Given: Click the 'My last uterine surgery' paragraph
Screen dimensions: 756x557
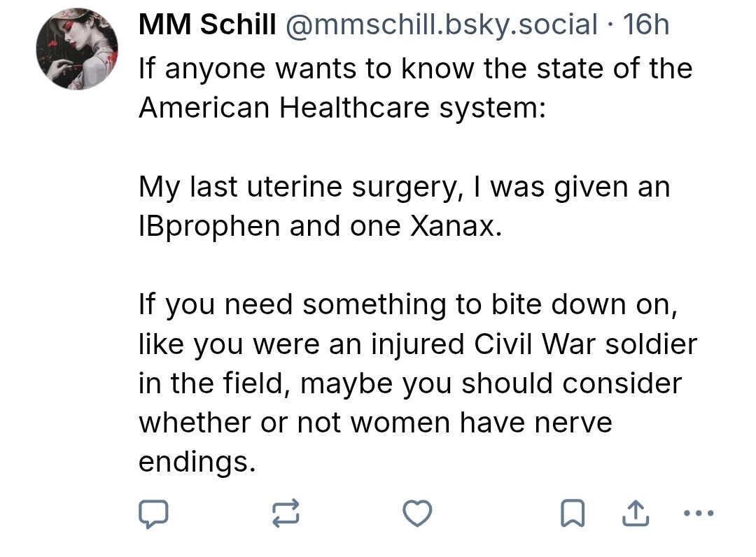Looking at the screenshot, I should point(404,187).
